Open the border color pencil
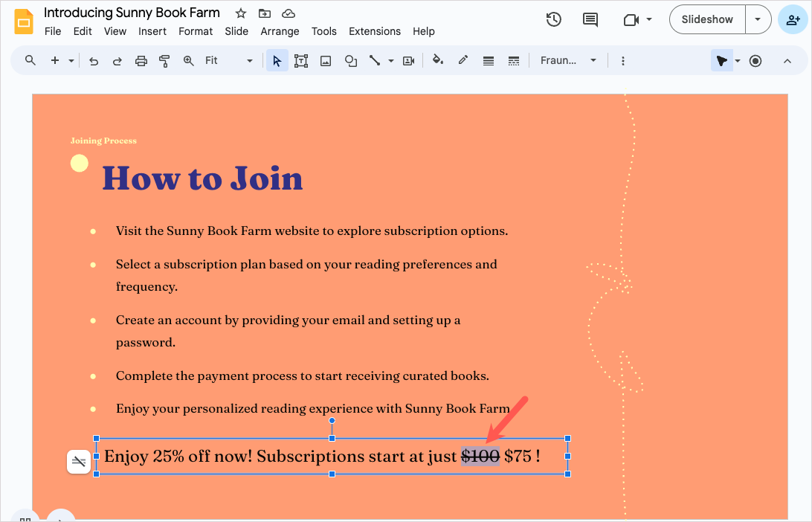The width and height of the screenshot is (812, 522). [463, 60]
